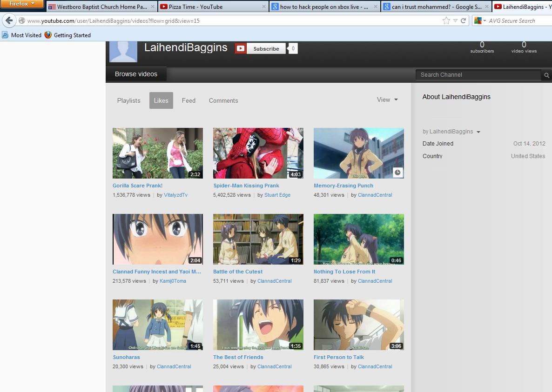Select the Feed filter
Viewport: 552px width, 392px height.
click(x=188, y=100)
